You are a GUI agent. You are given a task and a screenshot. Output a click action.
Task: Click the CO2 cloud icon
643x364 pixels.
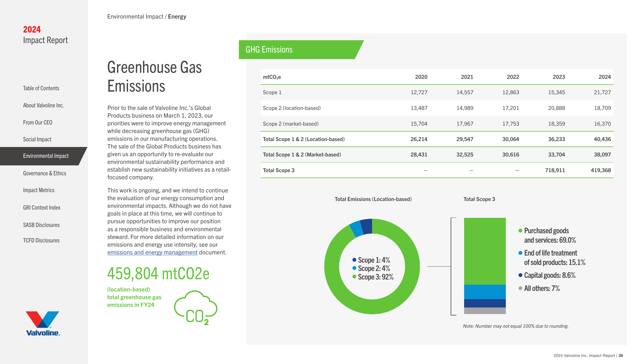coord(196,308)
